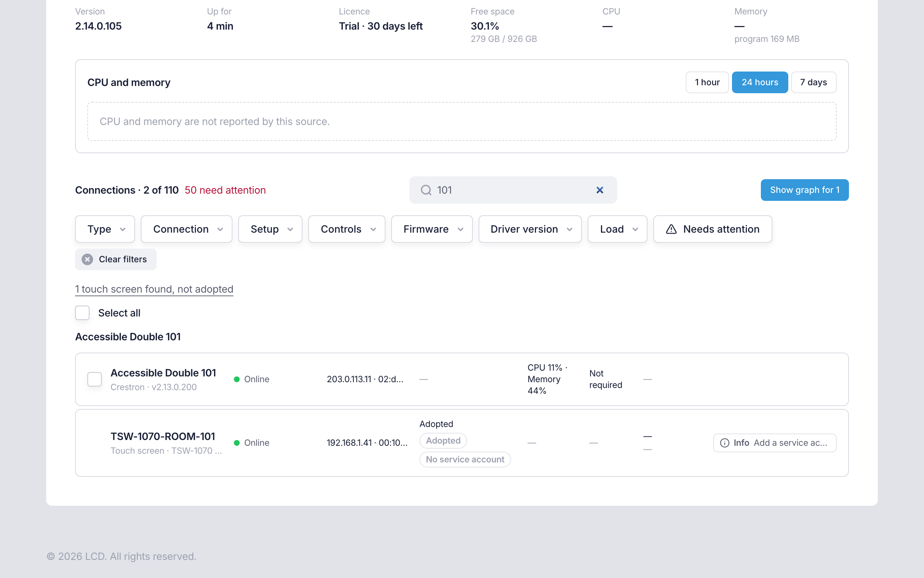Click the 50 need attention text
The image size is (924, 578).
225,190
